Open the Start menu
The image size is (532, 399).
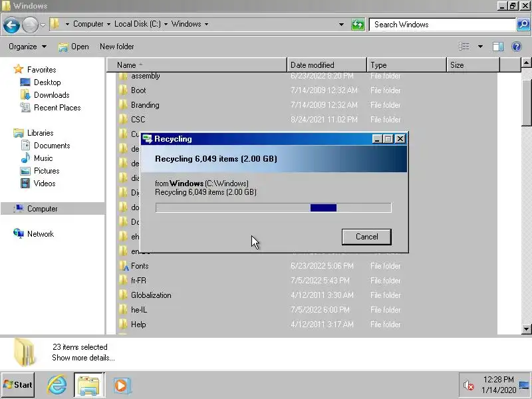18,385
